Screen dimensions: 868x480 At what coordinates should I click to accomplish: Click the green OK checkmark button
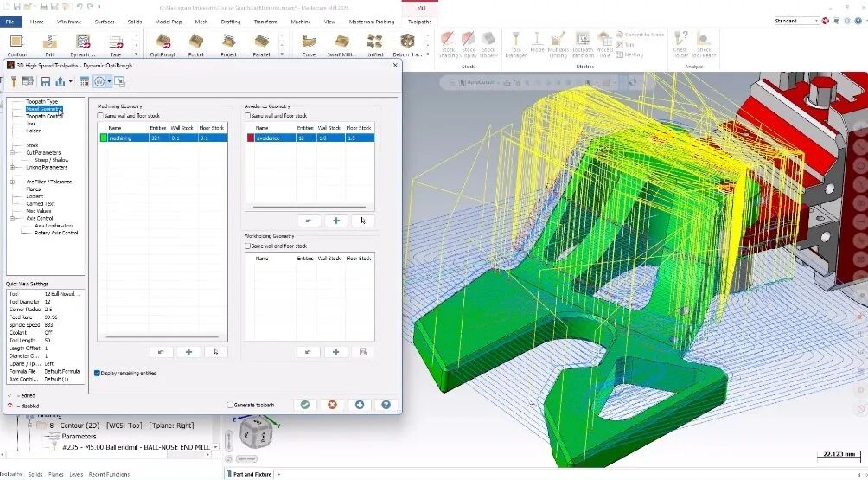click(x=305, y=405)
